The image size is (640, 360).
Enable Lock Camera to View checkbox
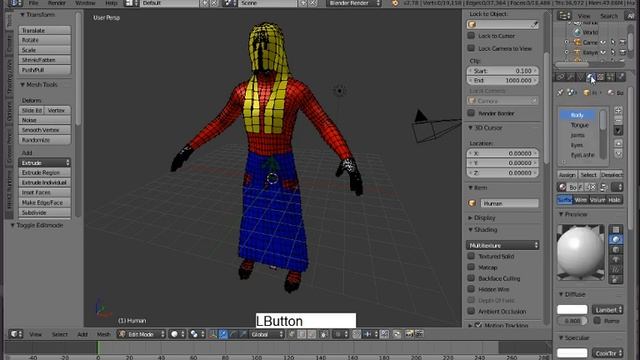click(471, 48)
